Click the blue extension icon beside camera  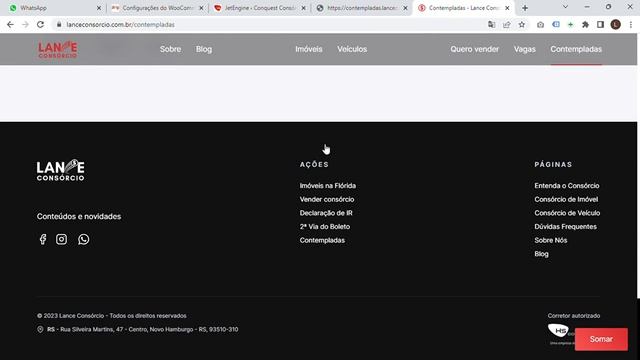pos(556,24)
